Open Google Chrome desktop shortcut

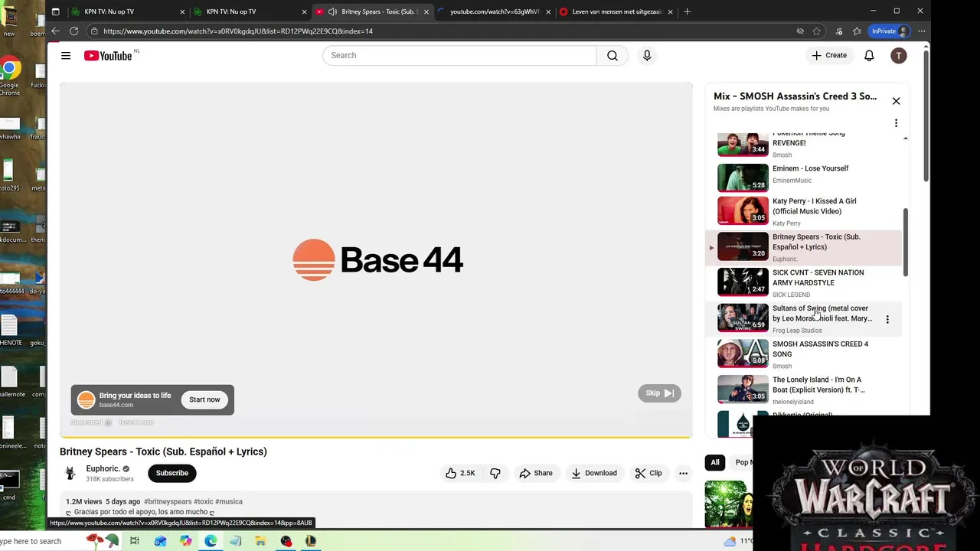point(10,77)
